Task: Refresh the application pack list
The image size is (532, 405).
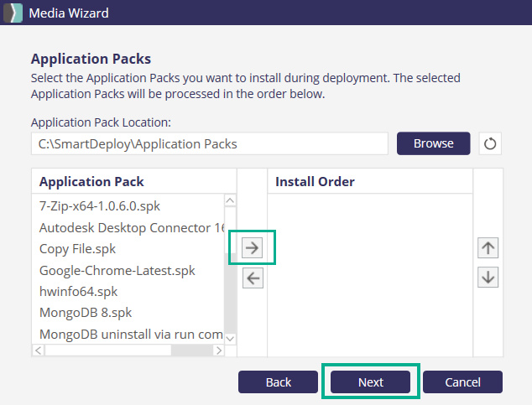Action: click(x=490, y=143)
